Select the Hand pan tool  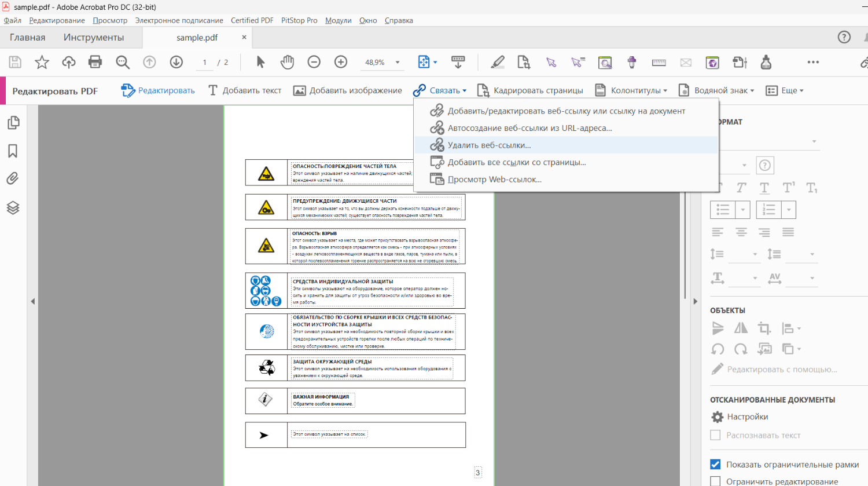[x=287, y=62]
